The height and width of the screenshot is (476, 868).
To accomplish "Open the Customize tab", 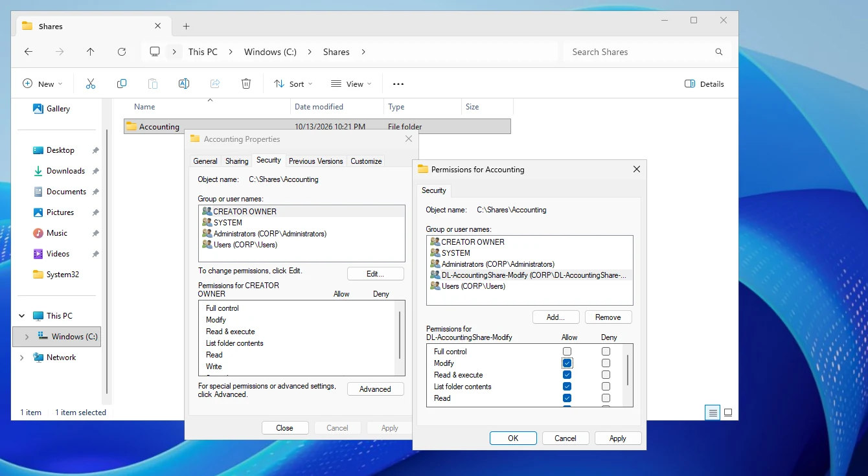I will [x=366, y=161].
